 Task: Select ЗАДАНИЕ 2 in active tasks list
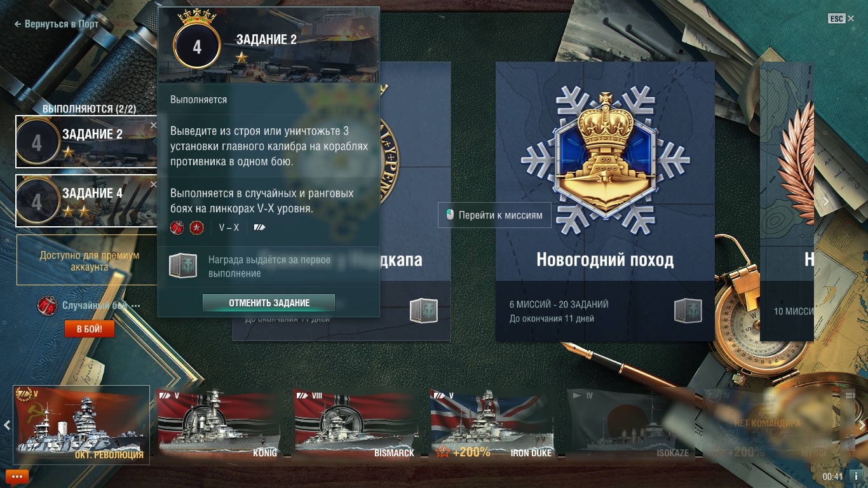[x=86, y=142]
